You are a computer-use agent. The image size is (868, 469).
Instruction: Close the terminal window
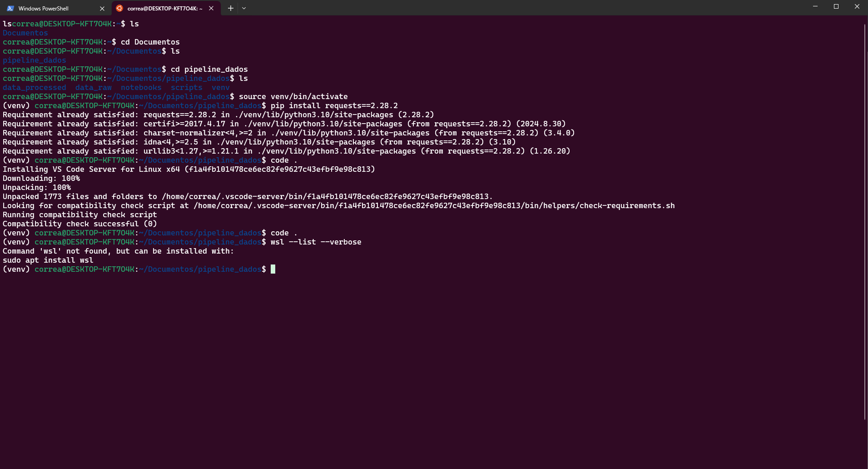click(x=857, y=6)
